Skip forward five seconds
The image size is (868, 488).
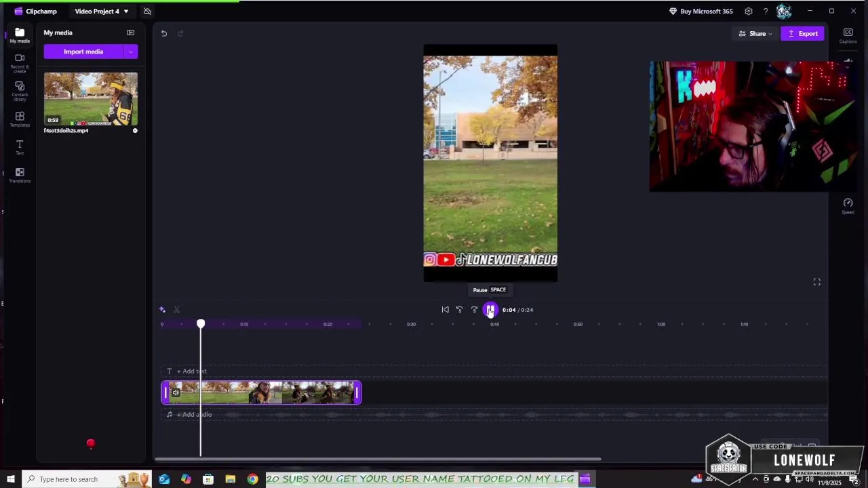475,310
